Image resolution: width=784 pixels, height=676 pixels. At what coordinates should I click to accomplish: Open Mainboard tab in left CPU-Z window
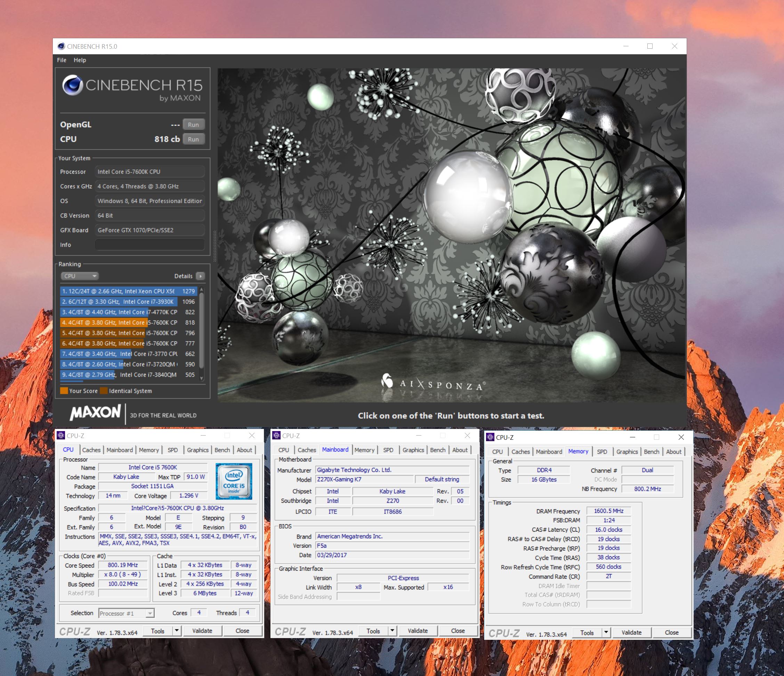120,450
